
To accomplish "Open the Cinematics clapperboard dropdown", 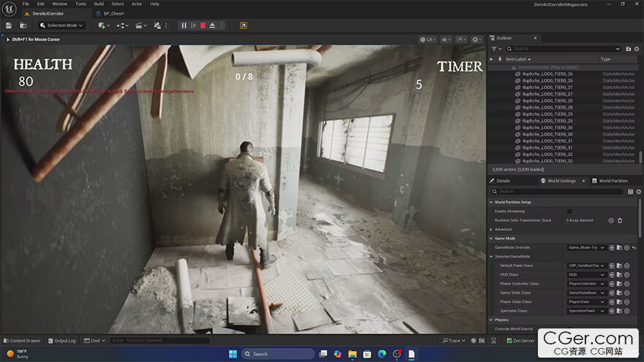I will (x=141, y=26).
